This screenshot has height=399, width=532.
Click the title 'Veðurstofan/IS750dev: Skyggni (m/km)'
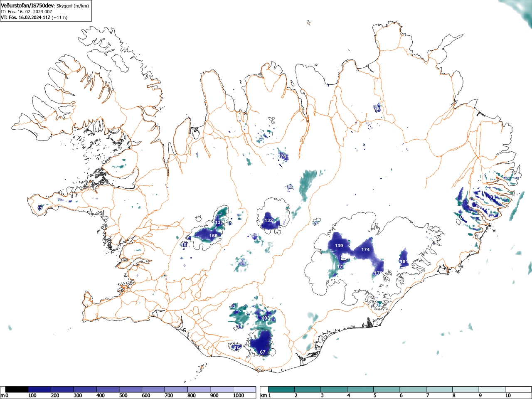[x=45, y=5]
